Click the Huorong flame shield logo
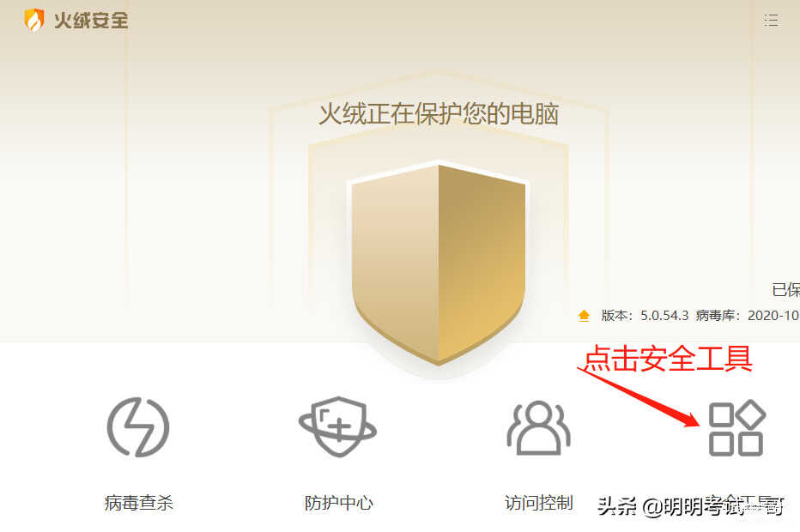Screen dimensions: 800x532 (34, 21)
